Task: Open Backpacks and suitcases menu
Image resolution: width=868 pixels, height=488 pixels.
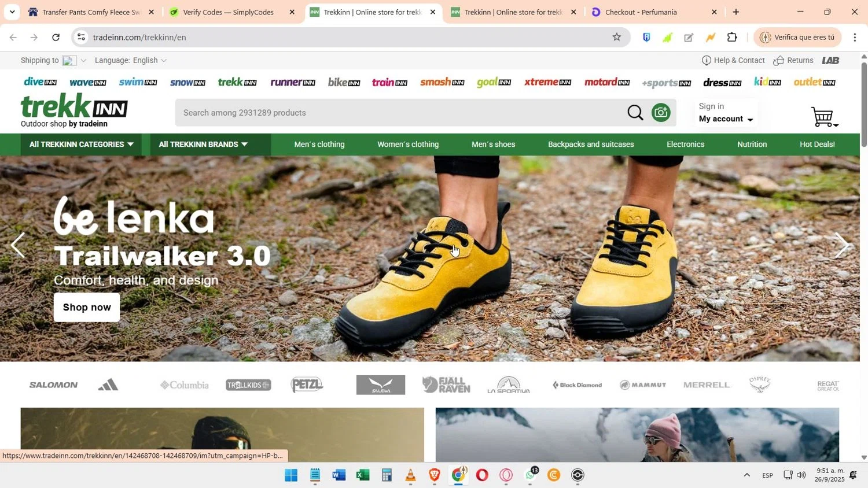Action: [x=591, y=145]
